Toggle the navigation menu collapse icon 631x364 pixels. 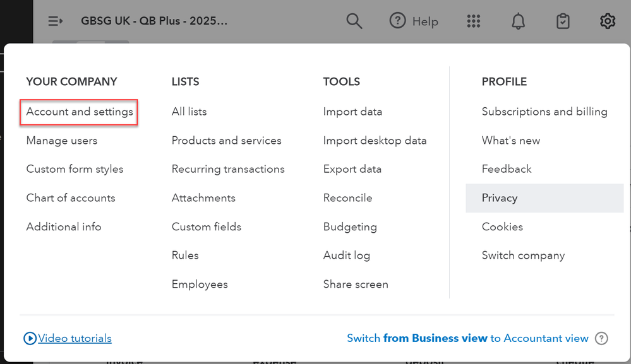click(x=55, y=21)
